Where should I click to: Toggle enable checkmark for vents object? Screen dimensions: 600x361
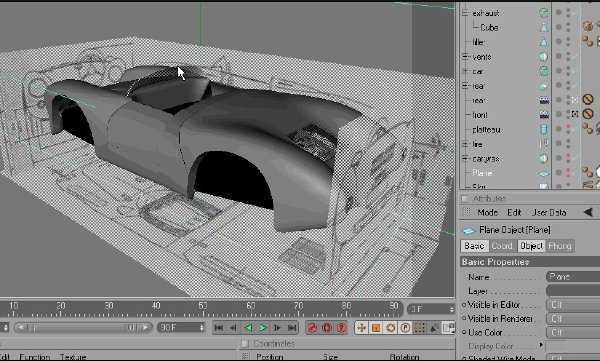[x=575, y=57]
